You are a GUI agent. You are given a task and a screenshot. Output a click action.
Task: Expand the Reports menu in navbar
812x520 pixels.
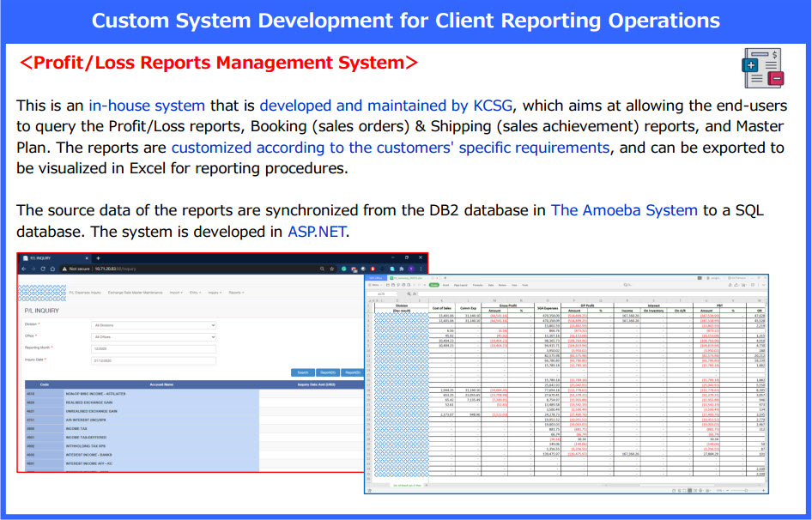click(235, 293)
